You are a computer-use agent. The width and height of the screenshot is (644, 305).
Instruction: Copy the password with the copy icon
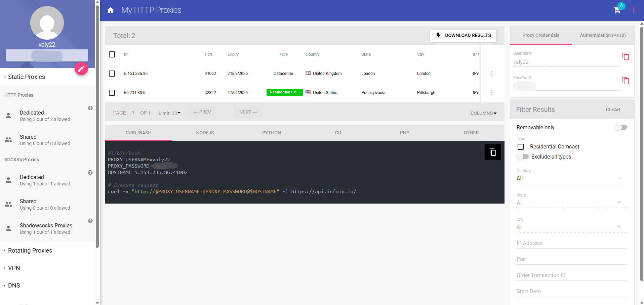click(626, 81)
